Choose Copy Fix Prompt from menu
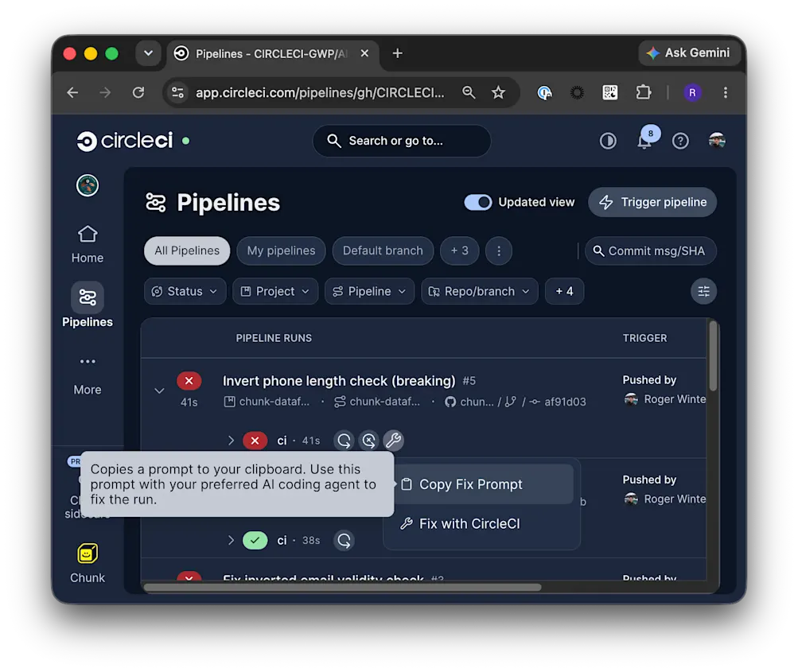Image resolution: width=798 pixels, height=672 pixels. click(482, 484)
